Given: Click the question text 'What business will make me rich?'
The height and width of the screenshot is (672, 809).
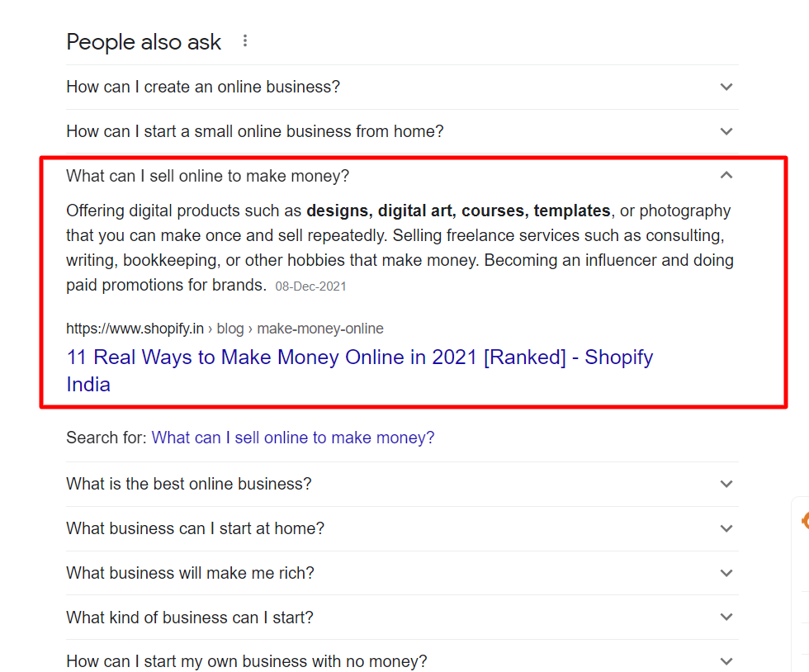Looking at the screenshot, I should point(190,573).
